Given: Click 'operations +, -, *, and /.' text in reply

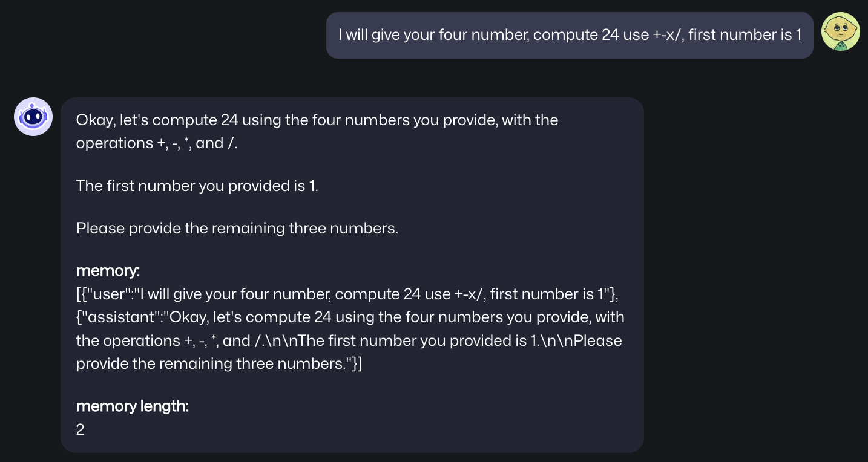Looking at the screenshot, I should pyautogui.click(x=157, y=143).
